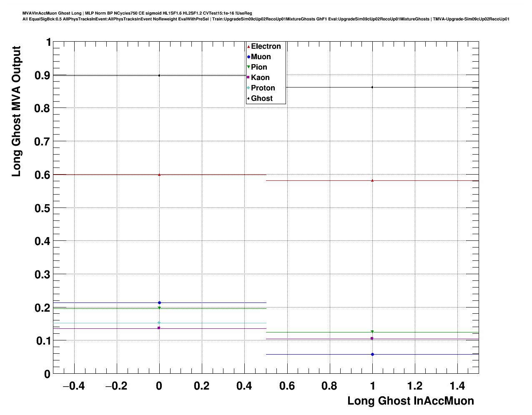Click the 'Long Ghost InAccMuon' x-axis title
This screenshot has width=532, height=415.
[x=410, y=401]
